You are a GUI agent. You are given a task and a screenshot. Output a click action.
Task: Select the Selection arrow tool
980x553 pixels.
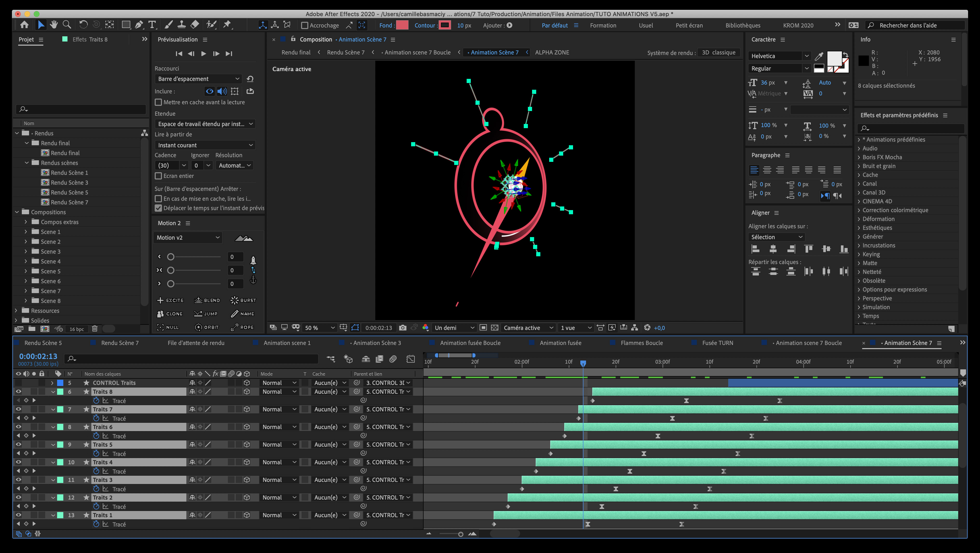(x=41, y=25)
